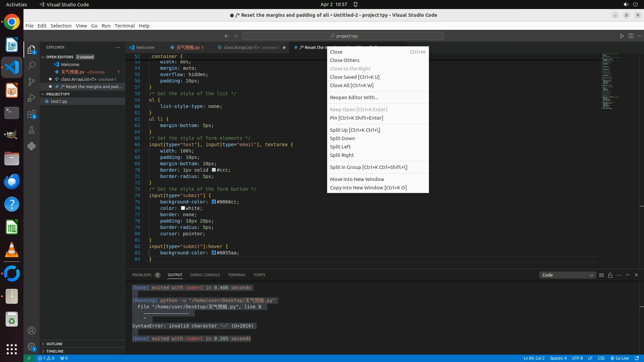Click the split editor layout icon
The height and width of the screenshot is (362, 644).
point(631,36)
